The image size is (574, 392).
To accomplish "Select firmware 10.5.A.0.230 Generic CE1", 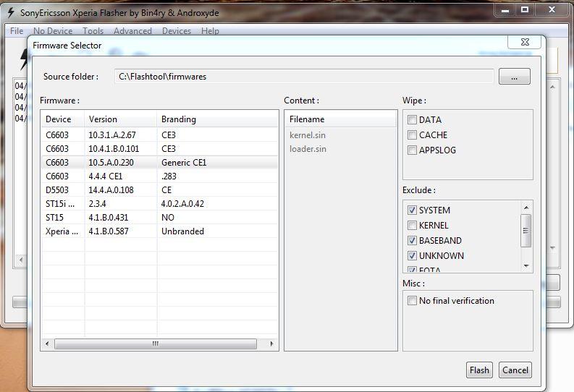I will tap(160, 162).
